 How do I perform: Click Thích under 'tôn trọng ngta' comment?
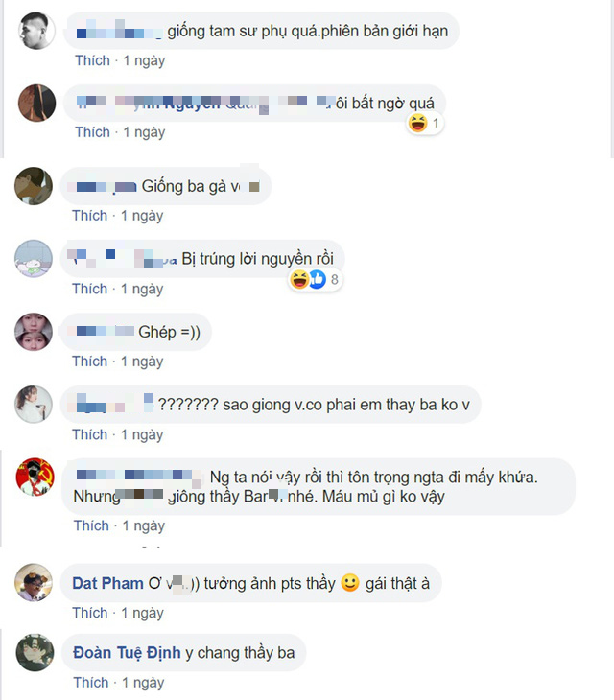[x=91, y=525]
